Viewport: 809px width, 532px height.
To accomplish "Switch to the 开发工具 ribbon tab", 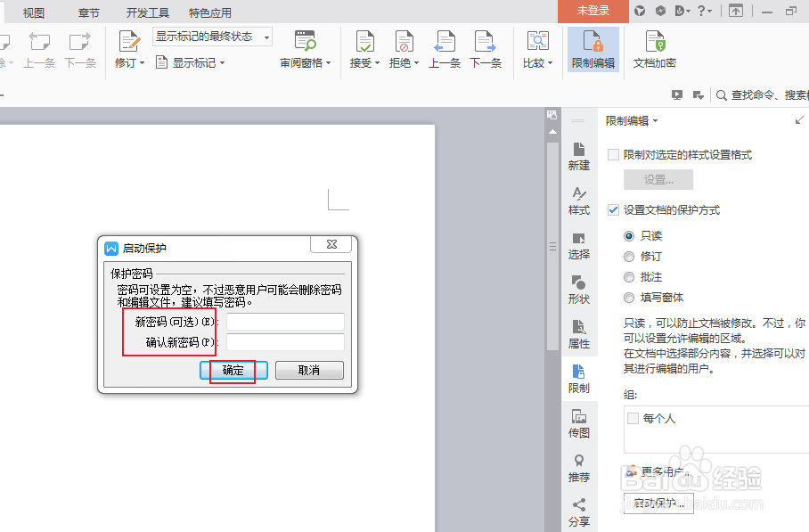I will (x=146, y=12).
